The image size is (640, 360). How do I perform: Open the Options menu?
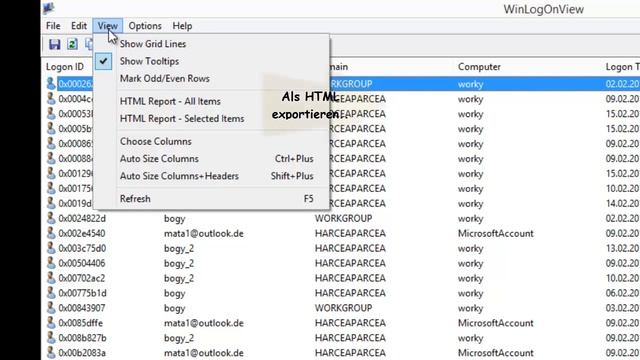[145, 26]
